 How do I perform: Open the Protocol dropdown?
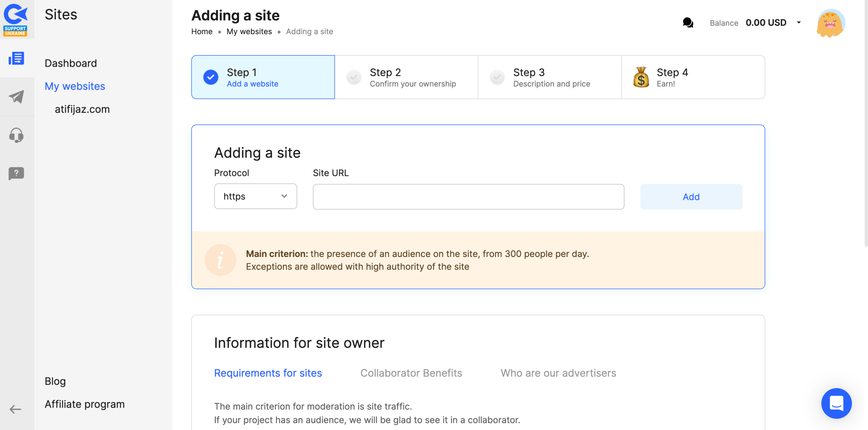[x=255, y=196]
